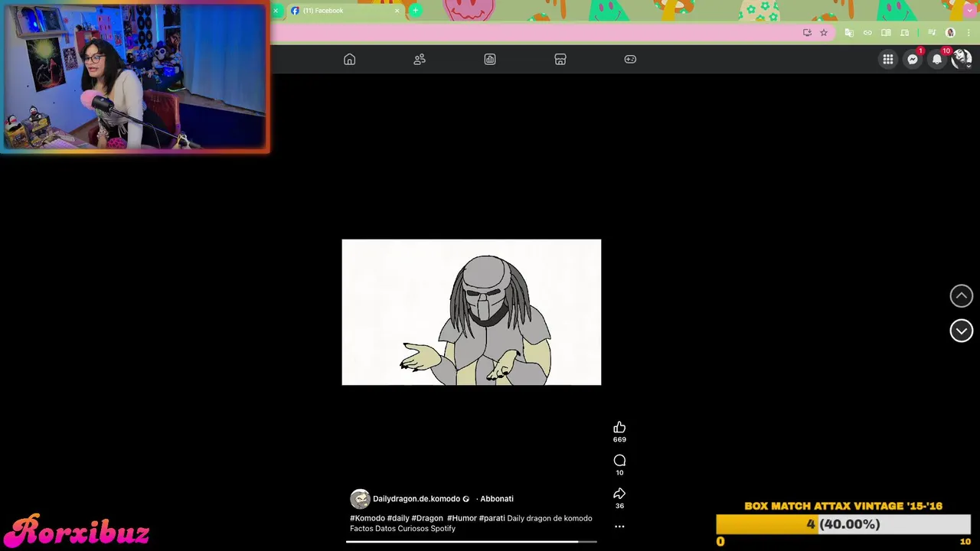
Task: Open the Facebook menu grid icon
Action: click(x=888, y=59)
